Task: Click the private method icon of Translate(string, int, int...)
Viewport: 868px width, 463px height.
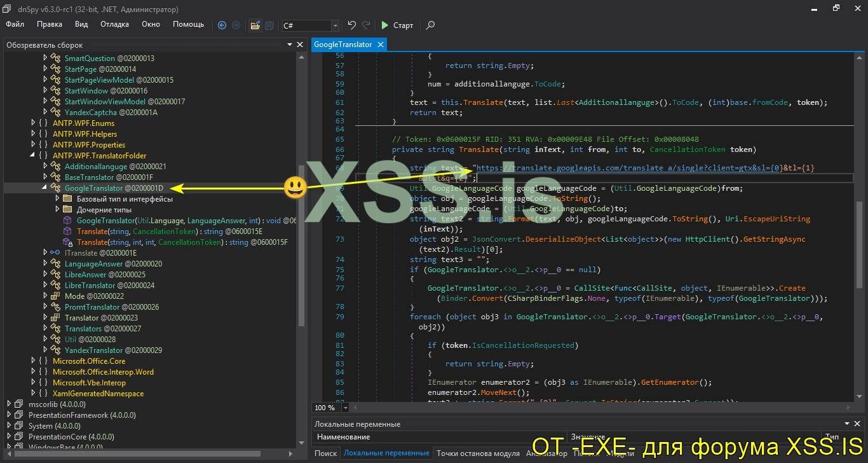Action: [x=67, y=242]
